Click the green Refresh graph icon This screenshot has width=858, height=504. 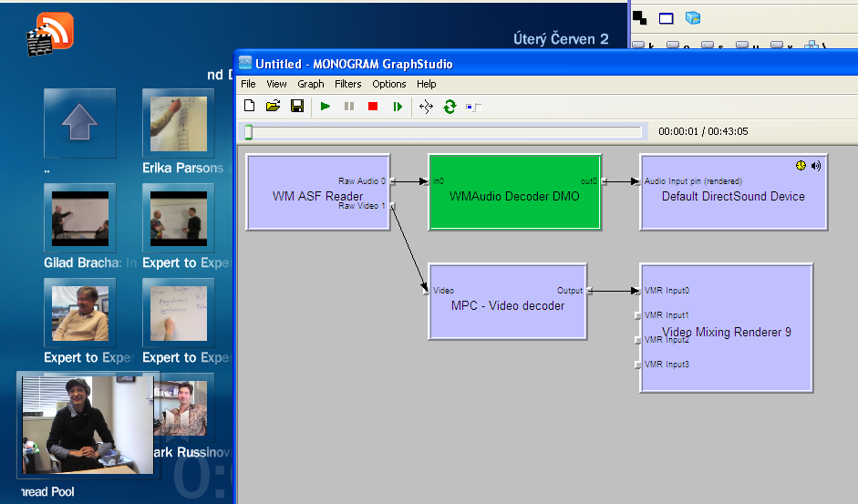coord(450,106)
